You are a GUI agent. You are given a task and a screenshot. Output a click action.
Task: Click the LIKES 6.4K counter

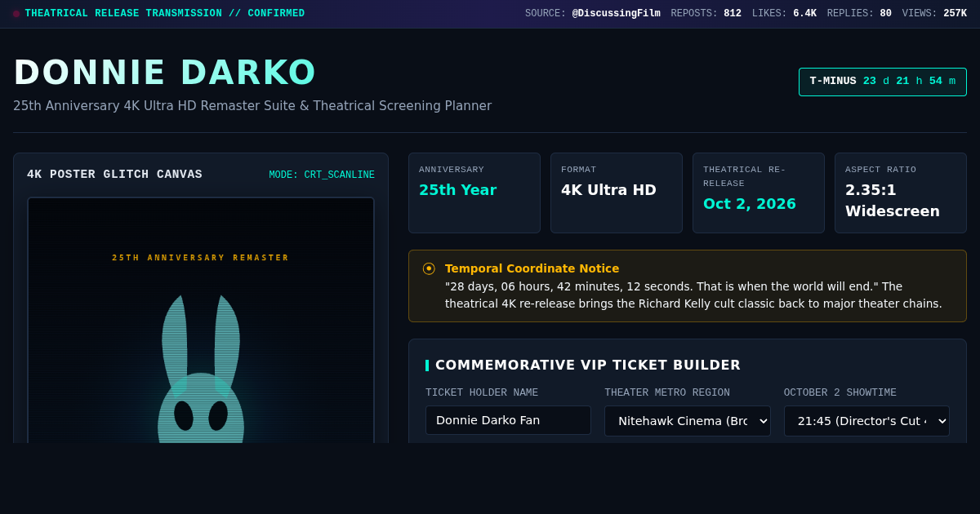pyautogui.click(x=784, y=14)
